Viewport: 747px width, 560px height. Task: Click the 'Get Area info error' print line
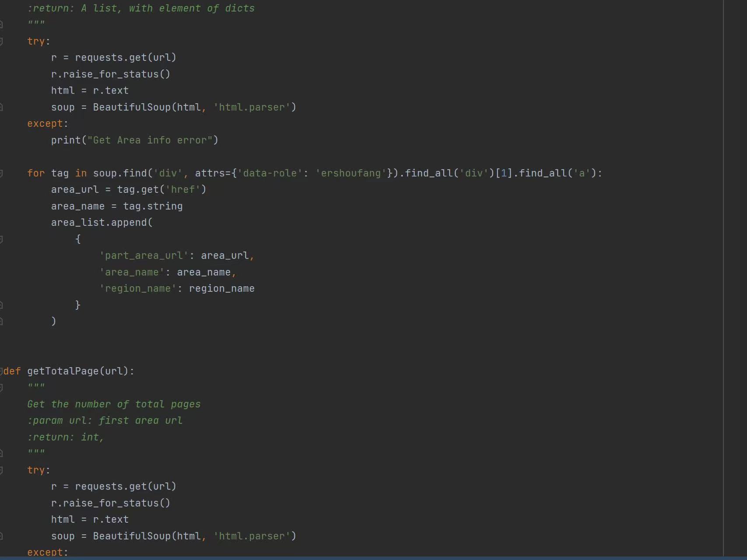coord(134,140)
